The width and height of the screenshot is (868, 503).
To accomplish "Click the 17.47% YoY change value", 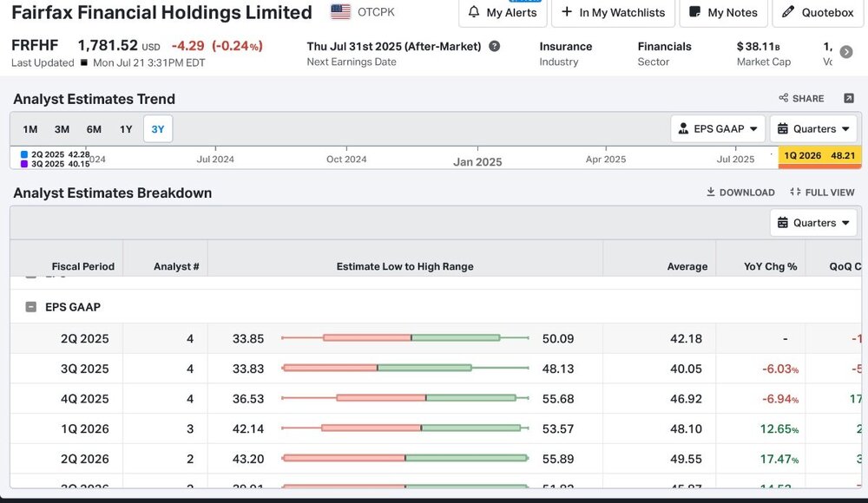I will pos(779,459).
